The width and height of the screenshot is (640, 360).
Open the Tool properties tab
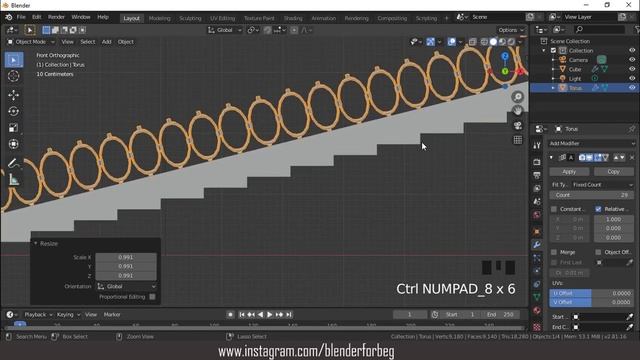537,145
